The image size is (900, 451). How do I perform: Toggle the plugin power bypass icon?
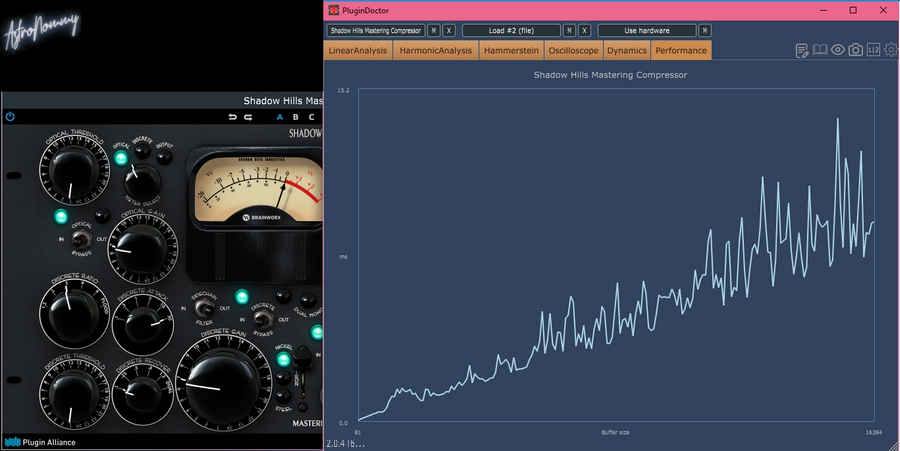pyautogui.click(x=10, y=116)
